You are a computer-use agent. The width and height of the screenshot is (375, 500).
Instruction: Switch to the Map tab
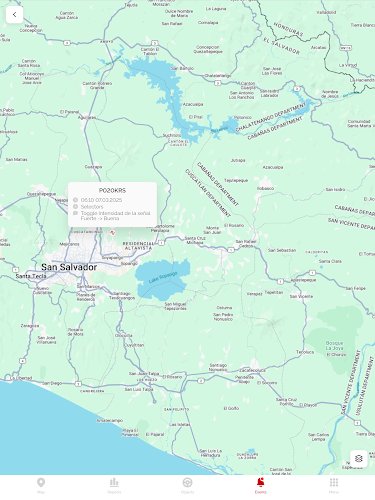pyautogui.click(x=41, y=485)
